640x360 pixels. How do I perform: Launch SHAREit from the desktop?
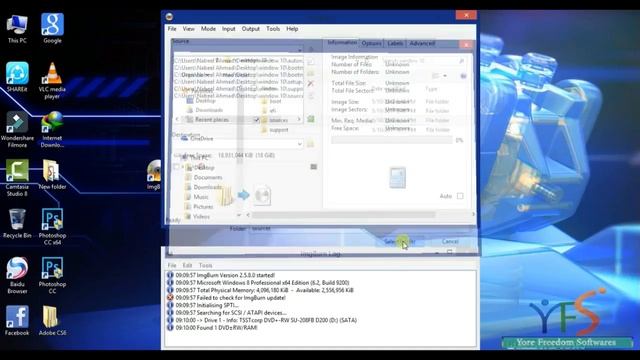[x=17, y=77]
